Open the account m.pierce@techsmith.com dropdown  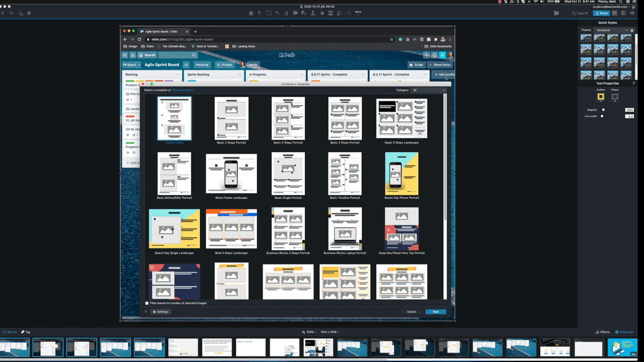coord(611,7)
